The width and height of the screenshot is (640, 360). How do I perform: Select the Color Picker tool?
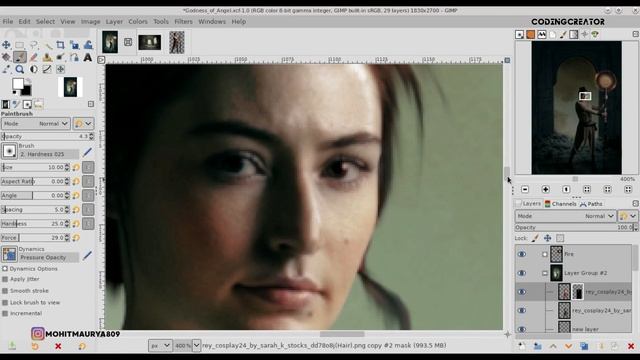coord(6,69)
